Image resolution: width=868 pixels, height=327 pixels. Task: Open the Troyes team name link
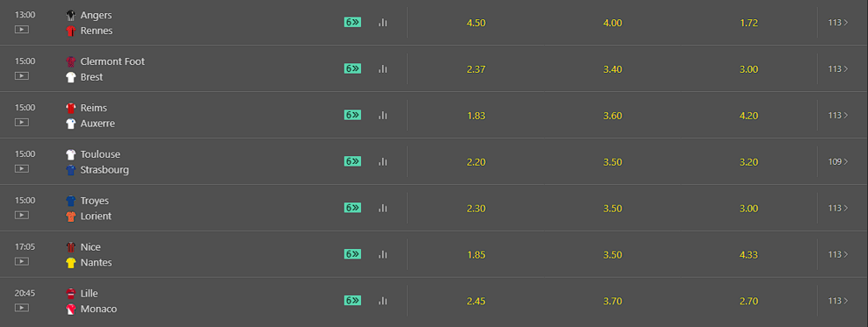[x=95, y=201]
